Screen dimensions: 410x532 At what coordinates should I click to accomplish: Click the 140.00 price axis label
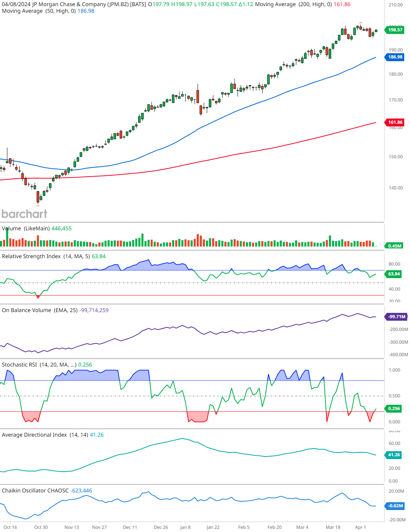pos(396,188)
